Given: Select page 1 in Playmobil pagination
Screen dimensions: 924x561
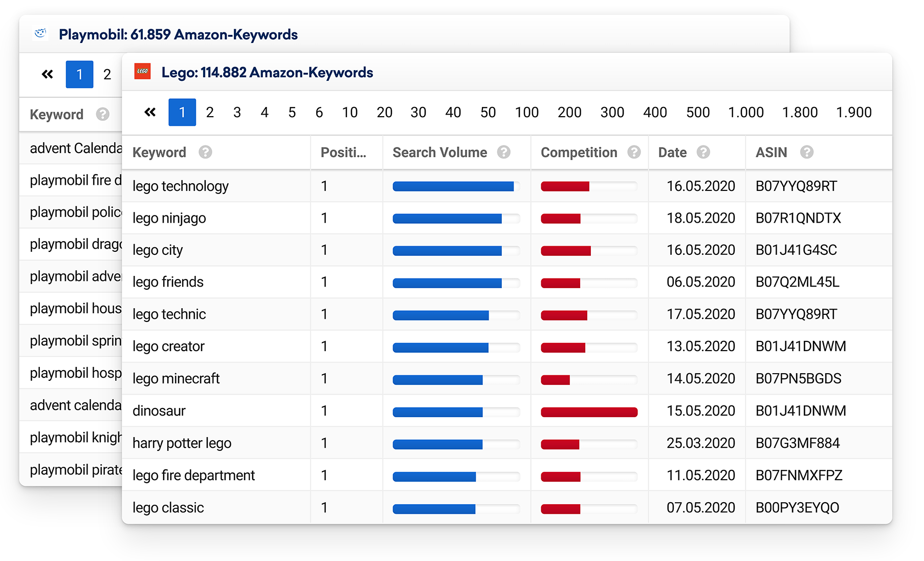Looking at the screenshot, I should 79,74.
